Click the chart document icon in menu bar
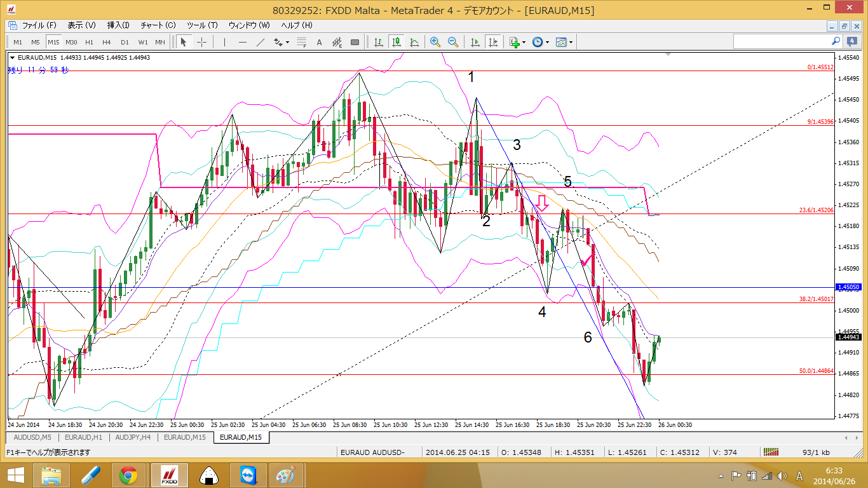 coord(13,25)
